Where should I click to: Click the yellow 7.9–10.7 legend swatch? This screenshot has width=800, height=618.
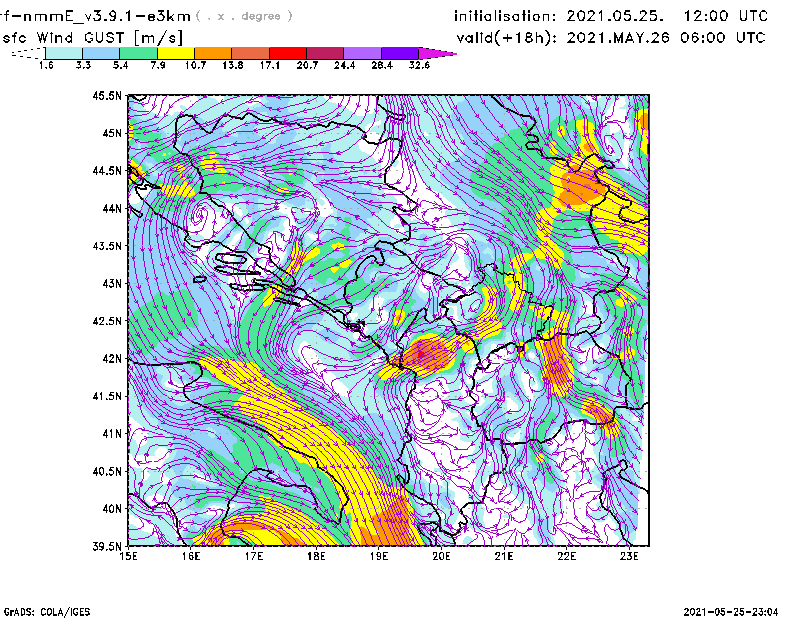[176, 53]
